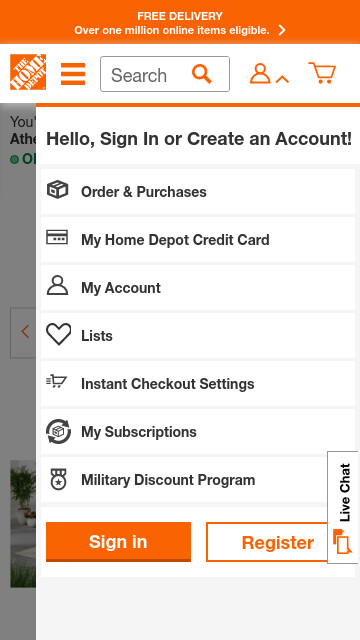Open the hamburger menu icon

point(73,74)
